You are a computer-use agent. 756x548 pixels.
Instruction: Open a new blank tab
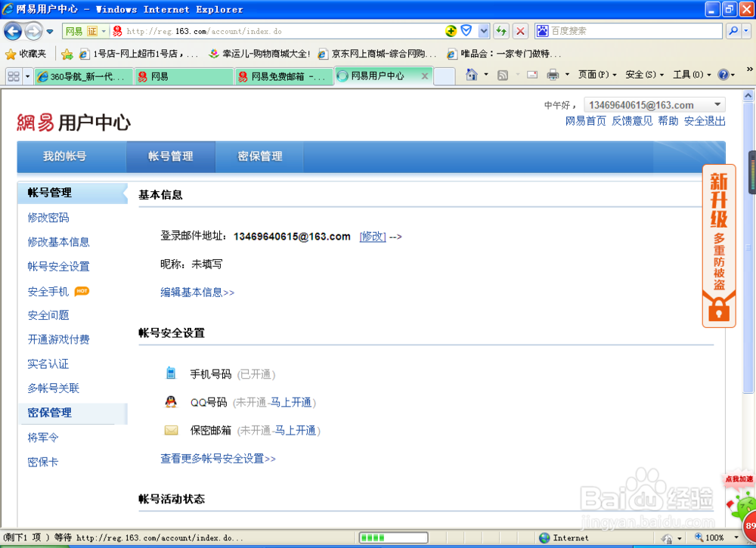tap(444, 76)
